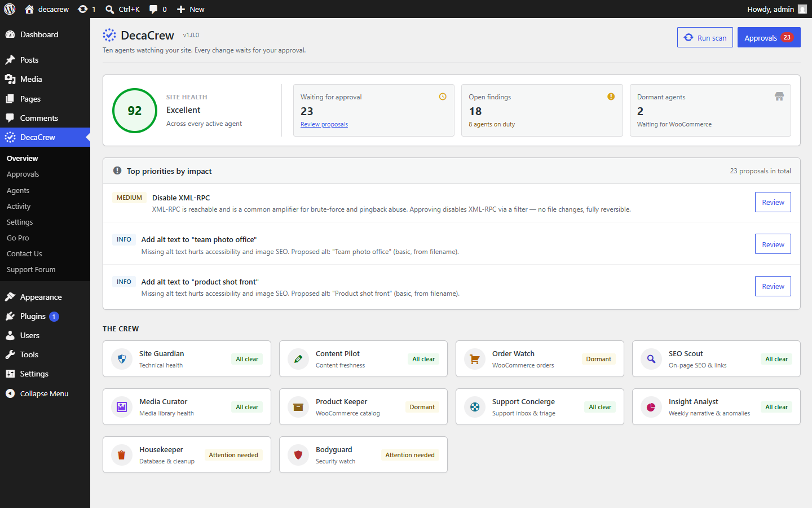
Task: Click the WordPress logo icon
Action: pos(10,9)
